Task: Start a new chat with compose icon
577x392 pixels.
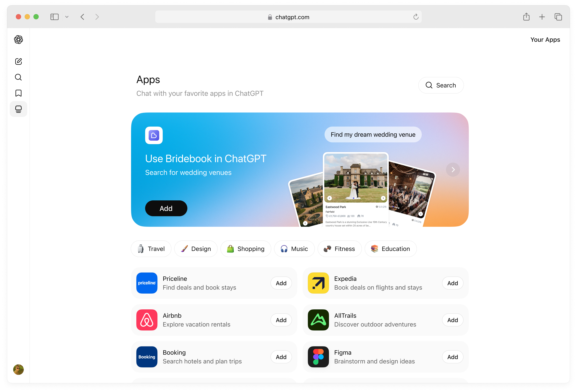Action: [x=18, y=61]
